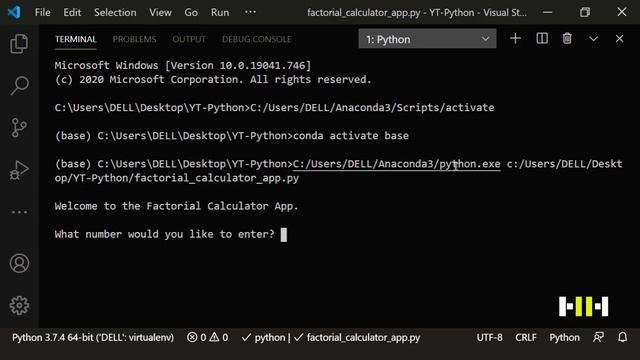Follow the C:/Users/DELL/Anaconda3/python.exe link
Screen dimensions: 640x360
[x=396, y=164]
